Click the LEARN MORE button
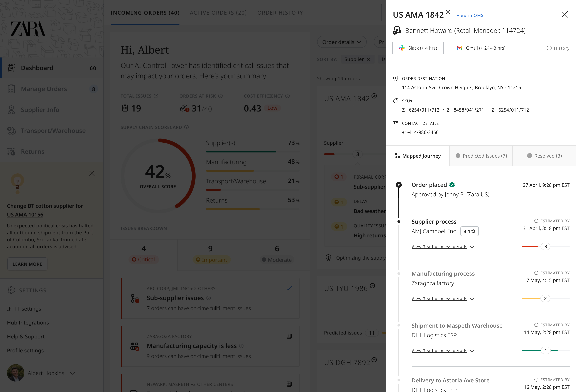Viewport: 576px width, 392px height. coord(27,264)
